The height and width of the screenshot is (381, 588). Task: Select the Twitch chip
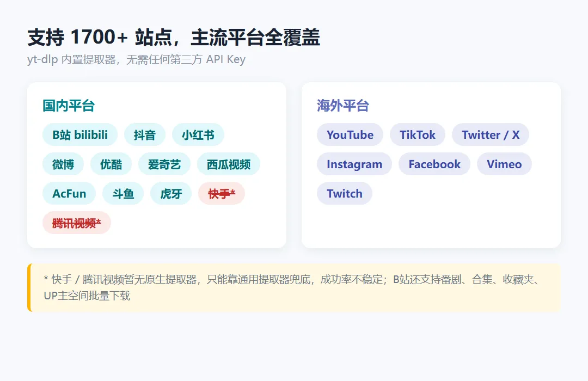(345, 194)
